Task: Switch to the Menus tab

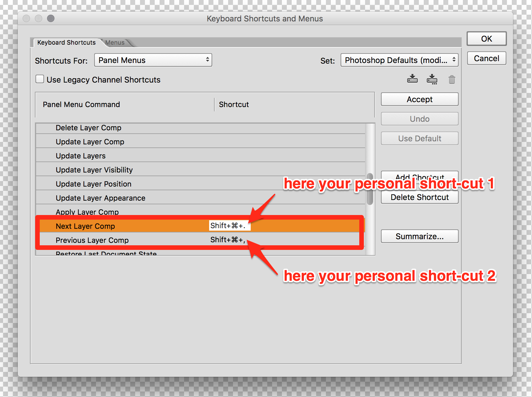Action: [x=115, y=43]
